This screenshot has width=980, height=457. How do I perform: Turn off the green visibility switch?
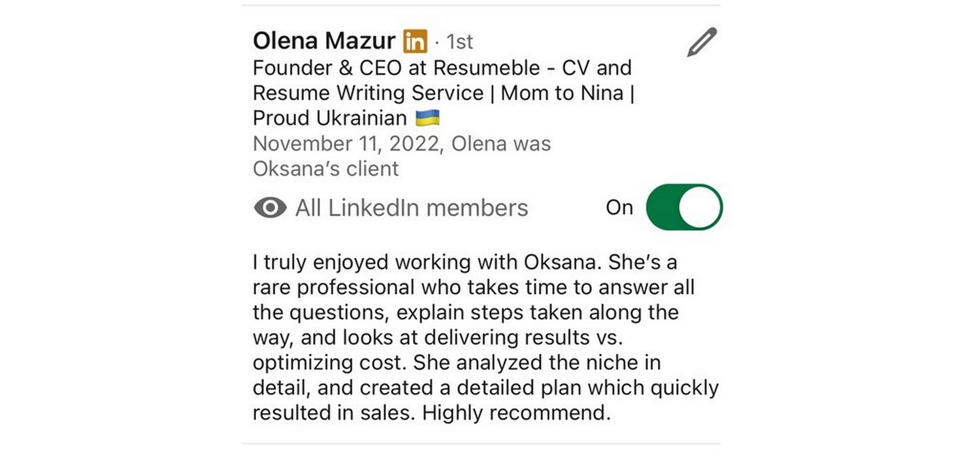pyautogui.click(x=683, y=208)
